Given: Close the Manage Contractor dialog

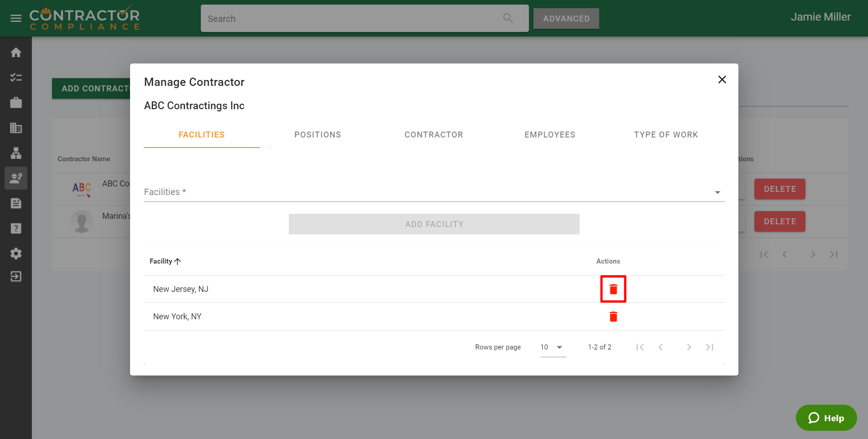Looking at the screenshot, I should [722, 79].
